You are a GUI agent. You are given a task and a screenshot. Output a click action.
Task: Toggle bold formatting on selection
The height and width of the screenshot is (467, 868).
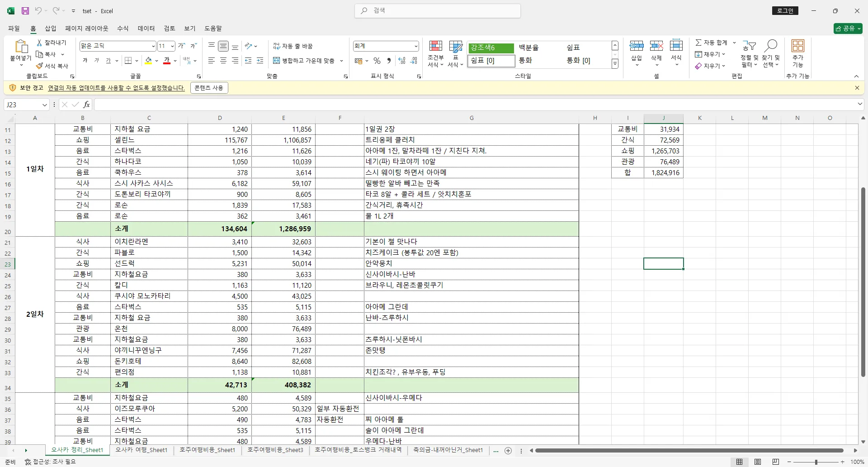point(85,60)
